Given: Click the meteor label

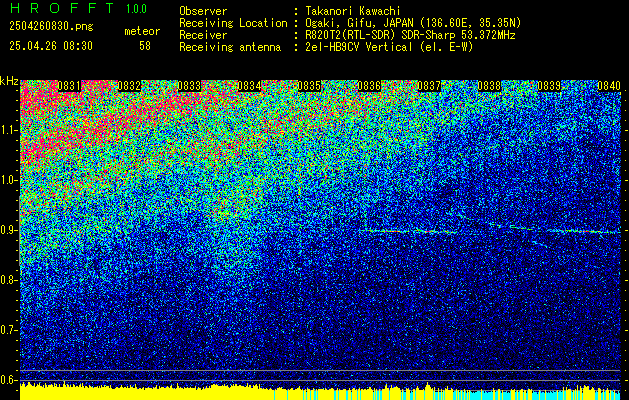Looking at the screenshot, I should (x=142, y=31).
